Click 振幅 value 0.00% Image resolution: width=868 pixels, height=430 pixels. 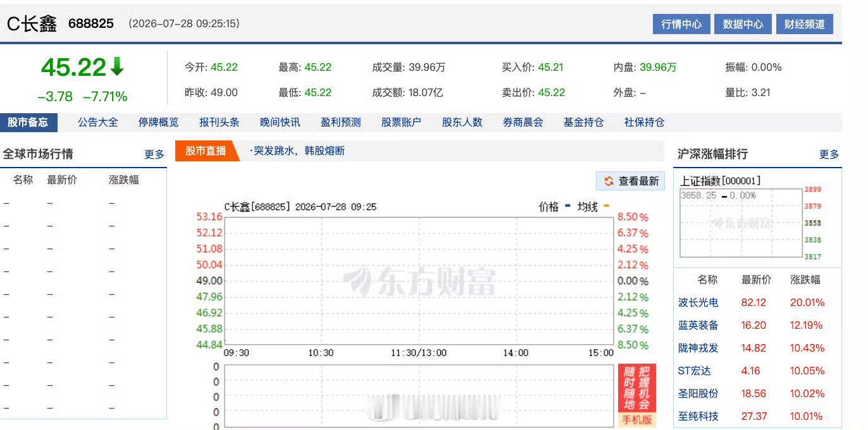[767, 67]
